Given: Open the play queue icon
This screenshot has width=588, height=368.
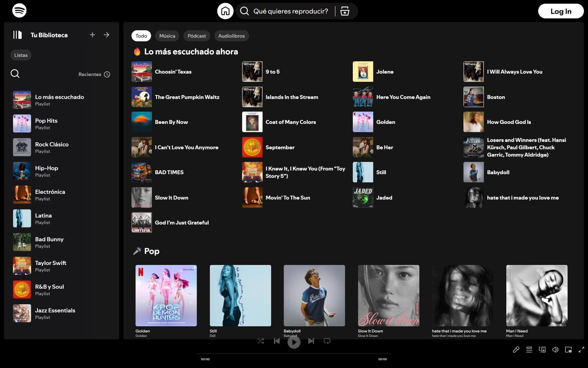Looking at the screenshot, I should pos(529,350).
